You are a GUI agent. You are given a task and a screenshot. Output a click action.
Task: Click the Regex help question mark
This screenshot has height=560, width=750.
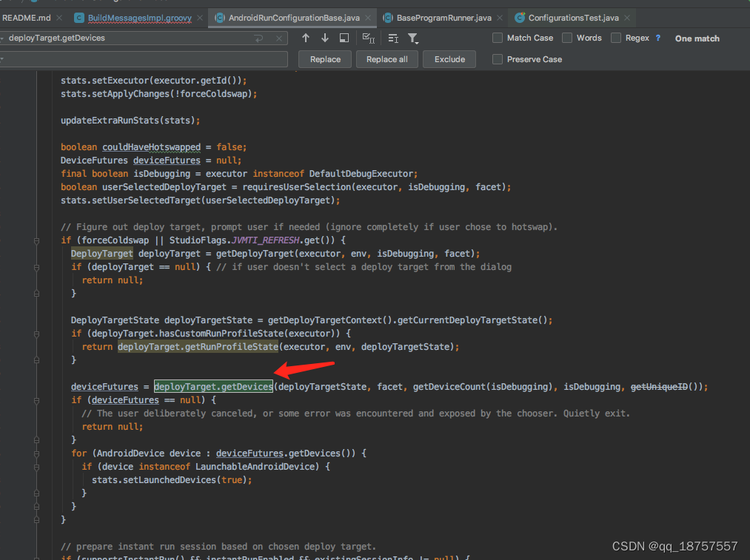[x=657, y=38]
